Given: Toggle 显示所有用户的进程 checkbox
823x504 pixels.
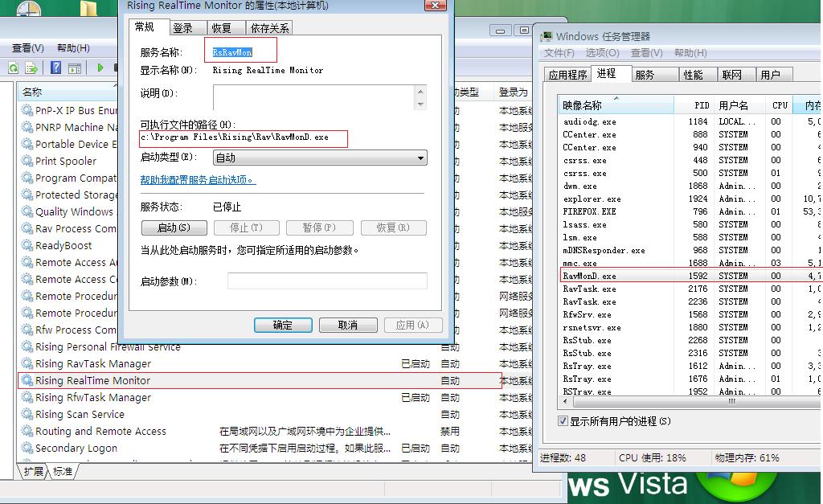Looking at the screenshot, I should [x=563, y=421].
